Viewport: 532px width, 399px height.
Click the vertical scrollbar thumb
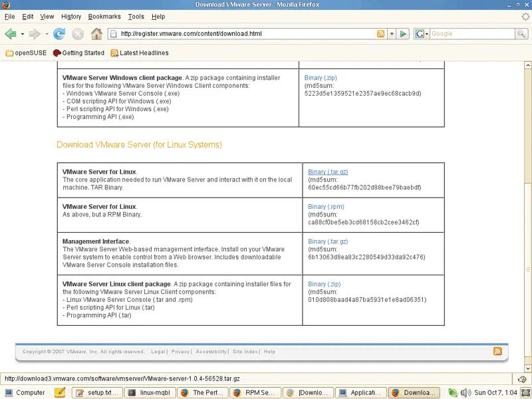point(527,270)
